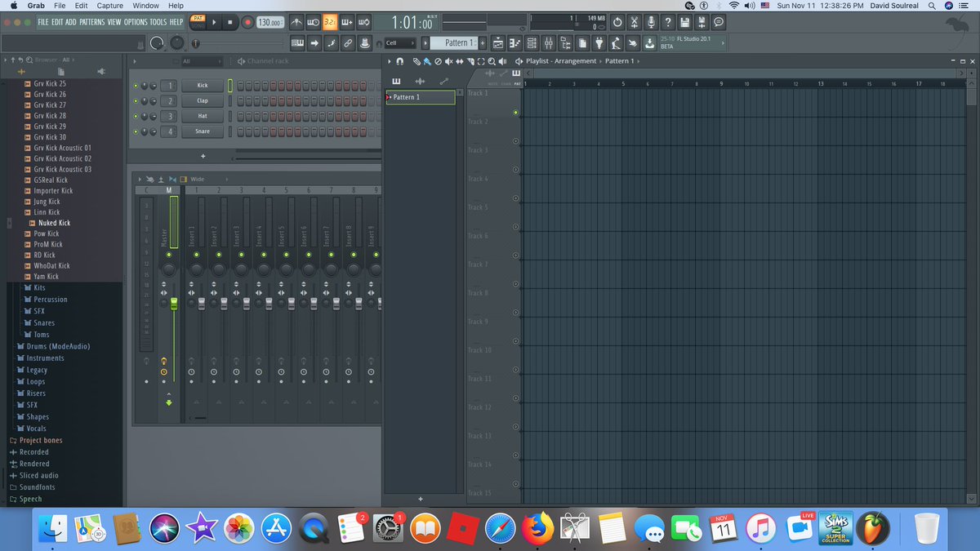Toggle Track 1 mute light in playlist
The height and width of the screenshot is (551, 980).
click(515, 113)
